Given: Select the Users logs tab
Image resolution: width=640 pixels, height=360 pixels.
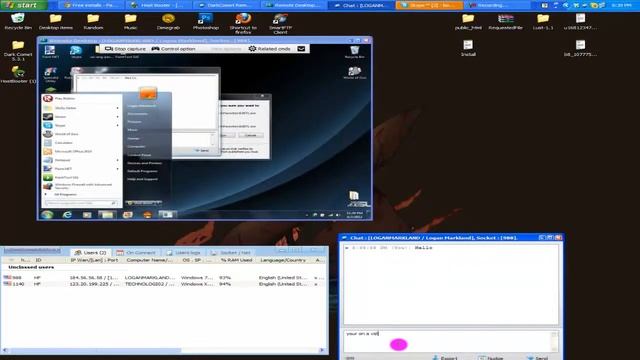Looking at the screenshot, I should 183,253.
